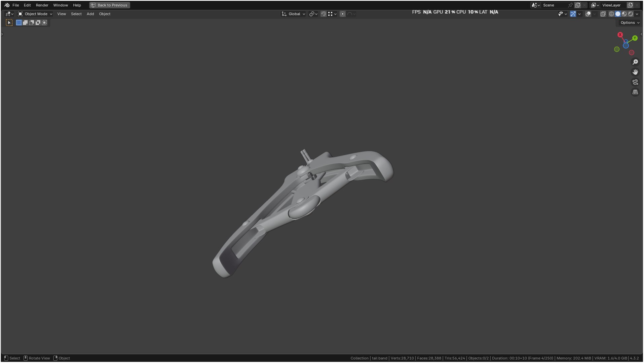Click the pan view hand icon
This screenshot has width=644, height=363.
(635, 72)
